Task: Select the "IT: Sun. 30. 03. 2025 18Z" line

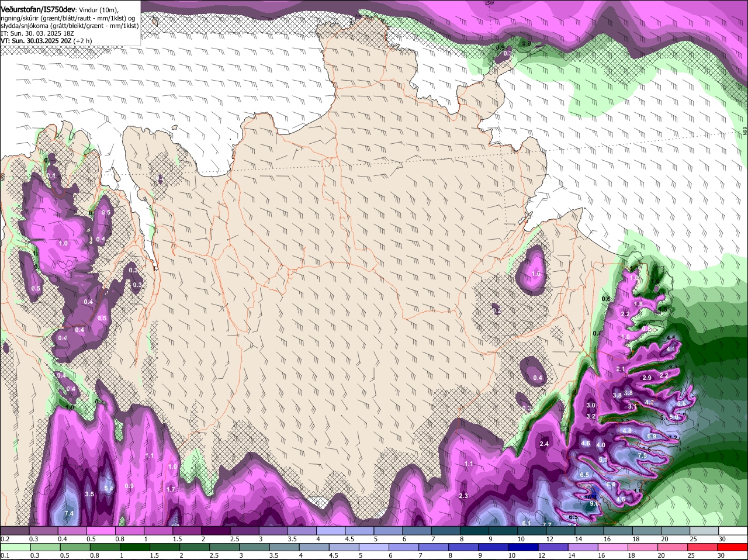Action: [37, 34]
